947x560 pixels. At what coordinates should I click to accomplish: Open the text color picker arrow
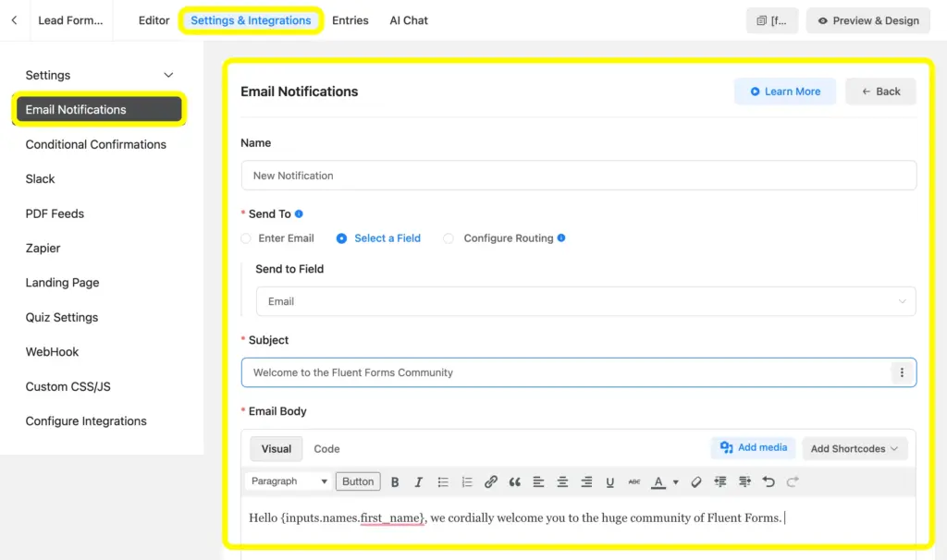pos(676,481)
